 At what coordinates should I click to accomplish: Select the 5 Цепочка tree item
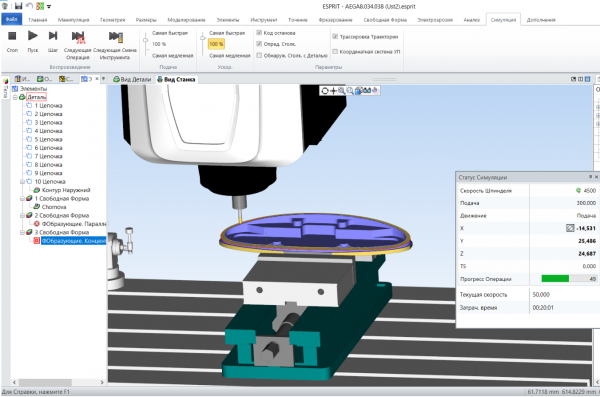[x=48, y=139]
